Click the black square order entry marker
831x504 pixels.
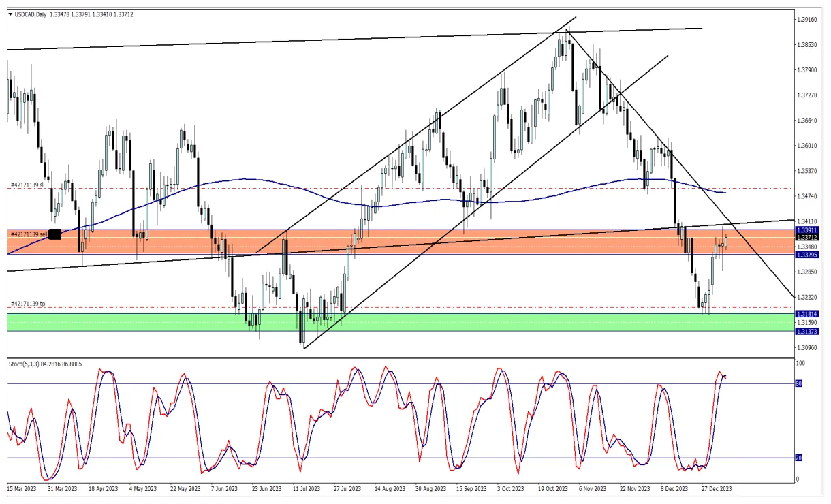(x=54, y=234)
